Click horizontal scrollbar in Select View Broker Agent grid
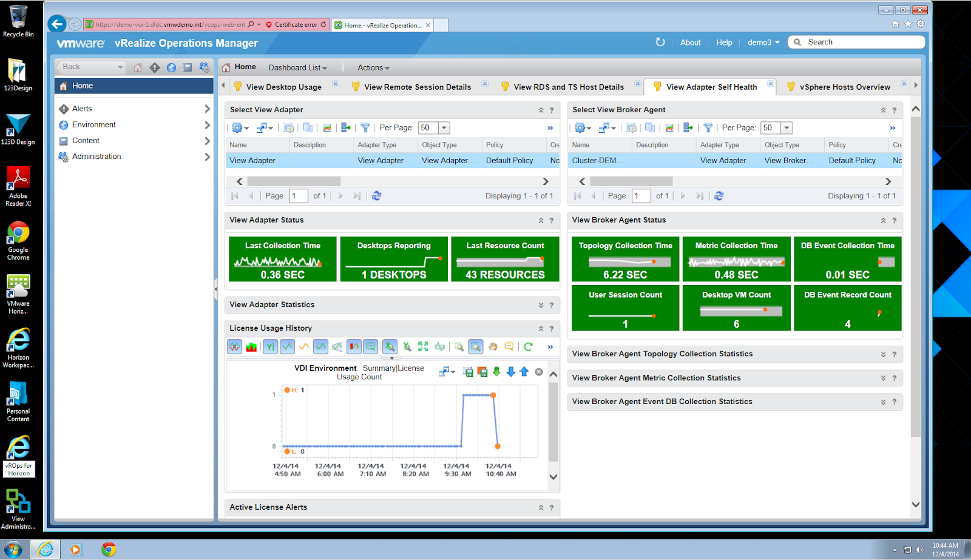 click(x=631, y=181)
